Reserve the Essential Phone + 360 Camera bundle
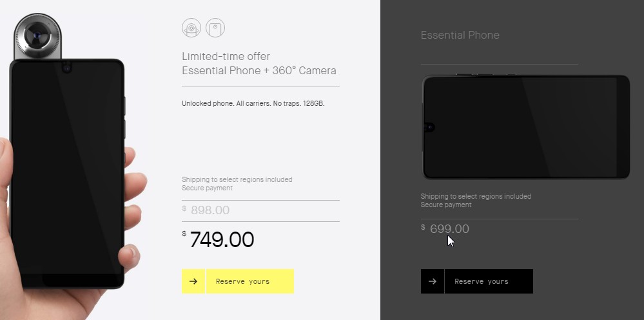This screenshot has width=644, height=320. [249, 281]
